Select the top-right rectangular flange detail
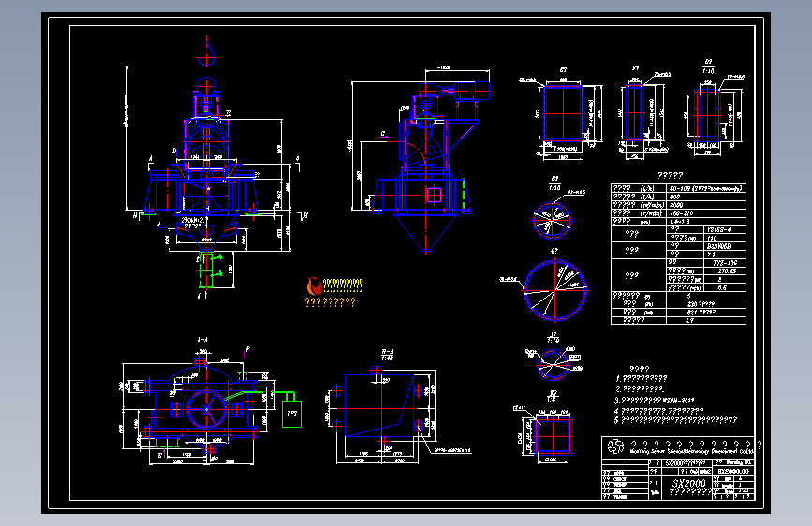Screen dimensions: 812x526 (707, 114)
